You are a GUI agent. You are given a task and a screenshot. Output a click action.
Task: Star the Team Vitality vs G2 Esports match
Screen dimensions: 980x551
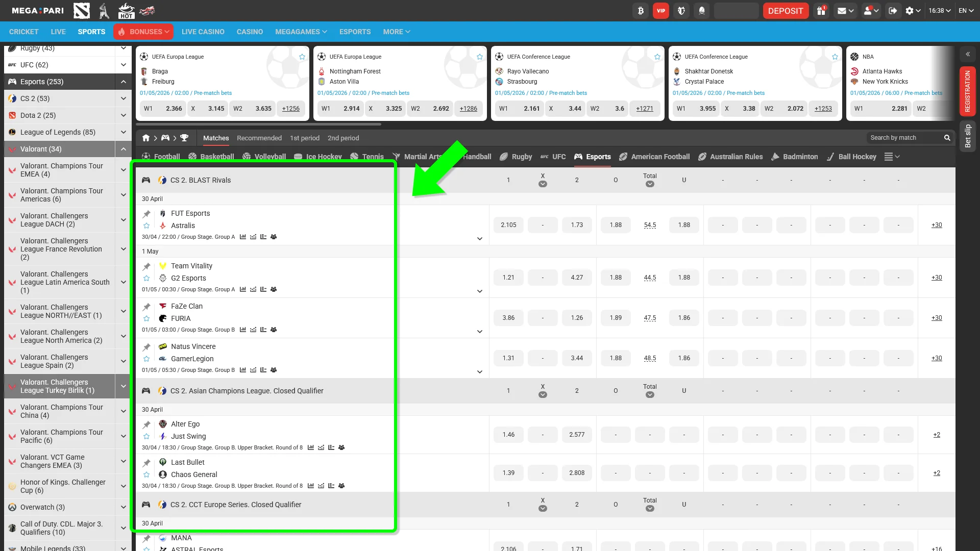click(146, 278)
